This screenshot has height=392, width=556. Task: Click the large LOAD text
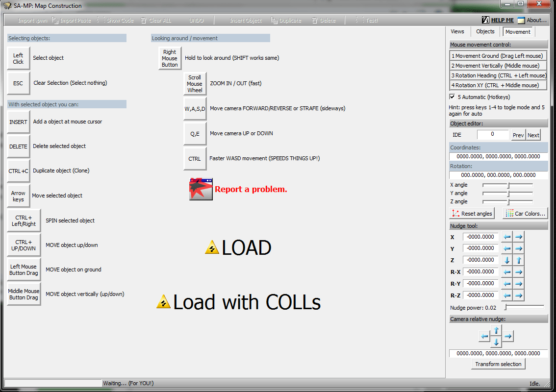point(247,247)
